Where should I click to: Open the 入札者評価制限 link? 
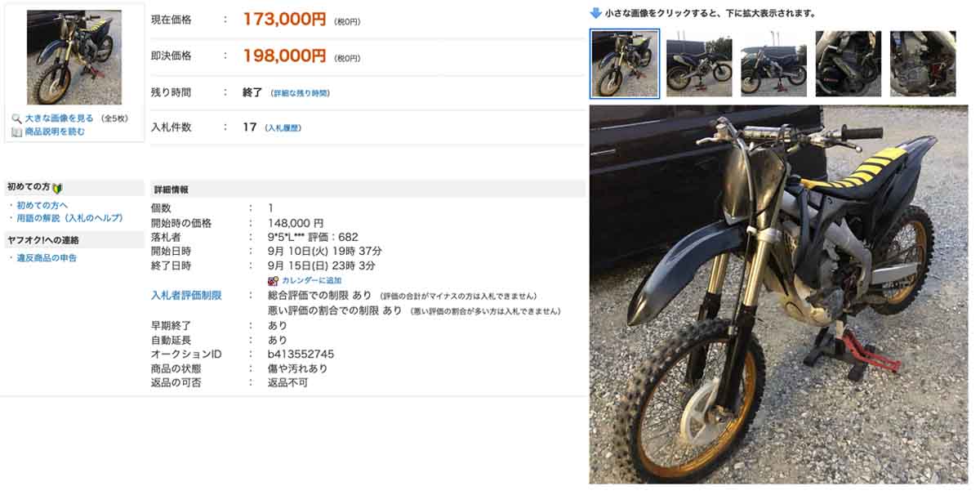click(186, 295)
